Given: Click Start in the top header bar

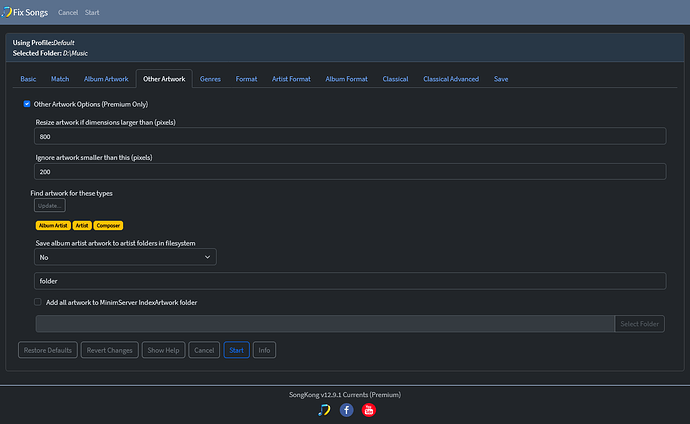Looking at the screenshot, I should pyautogui.click(x=92, y=12).
